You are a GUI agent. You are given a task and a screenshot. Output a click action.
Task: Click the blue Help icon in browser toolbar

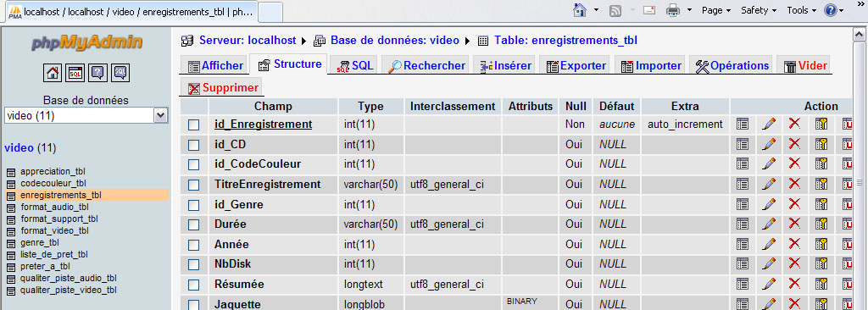click(831, 10)
